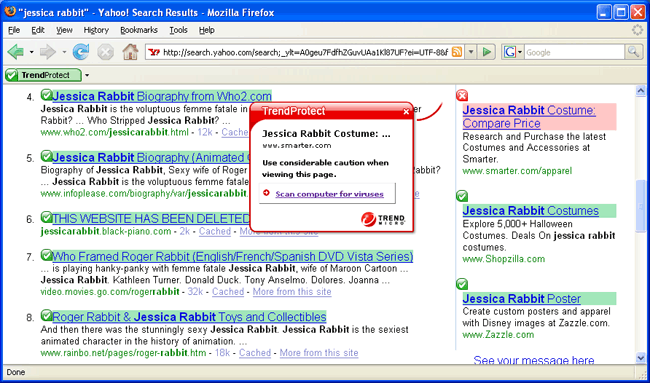Open the TrendProtect dropdown arrow

click(87, 75)
